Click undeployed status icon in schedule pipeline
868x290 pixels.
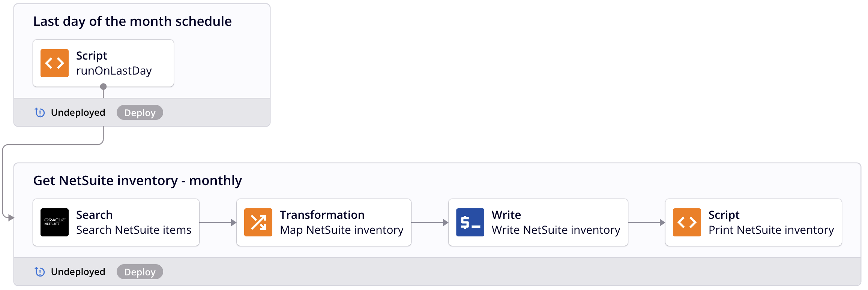click(x=40, y=112)
